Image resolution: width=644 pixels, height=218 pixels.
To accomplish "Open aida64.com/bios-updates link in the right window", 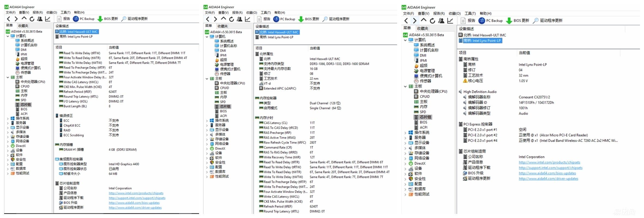I will point(547,173).
